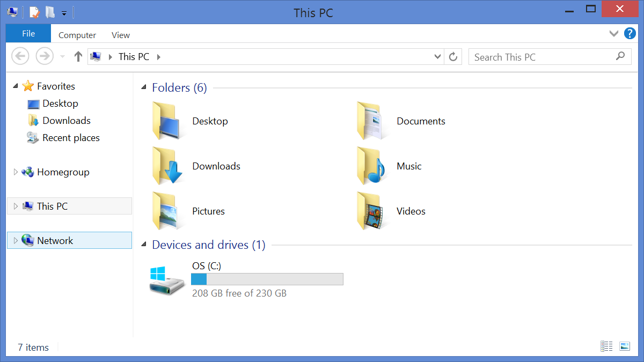Click This PC breadcrumb in address bar

(134, 56)
